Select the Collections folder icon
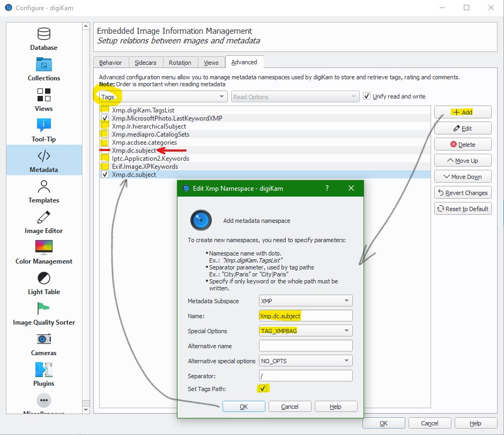This screenshot has height=435, width=504. point(43,65)
